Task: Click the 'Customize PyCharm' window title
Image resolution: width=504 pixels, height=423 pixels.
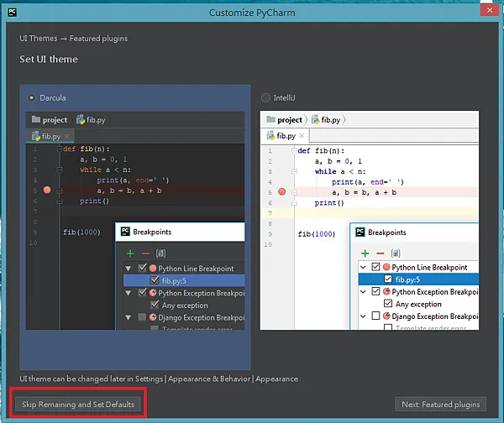Action: [252, 13]
